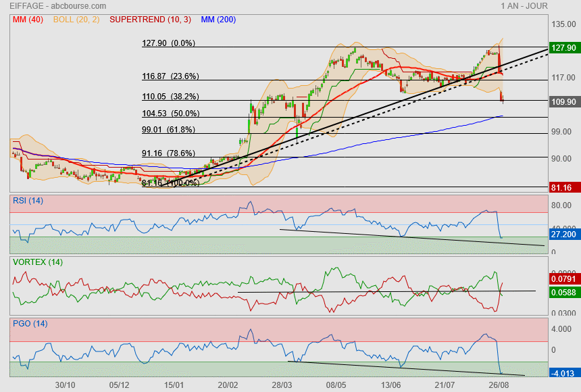Open the PGO (14) panel label
This screenshot has width=581, height=392.
click(29, 324)
